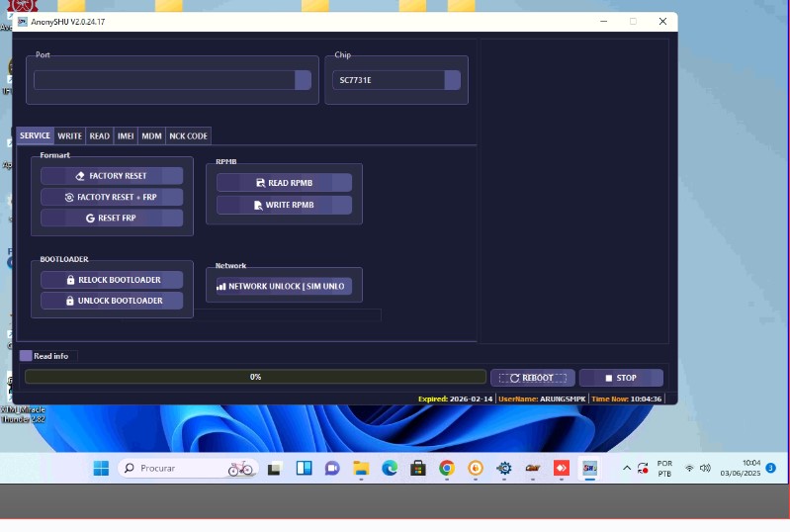The height and width of the screenshot is (532, 790).
Task: Close the AnonySHU window
Action: point(662,21)
